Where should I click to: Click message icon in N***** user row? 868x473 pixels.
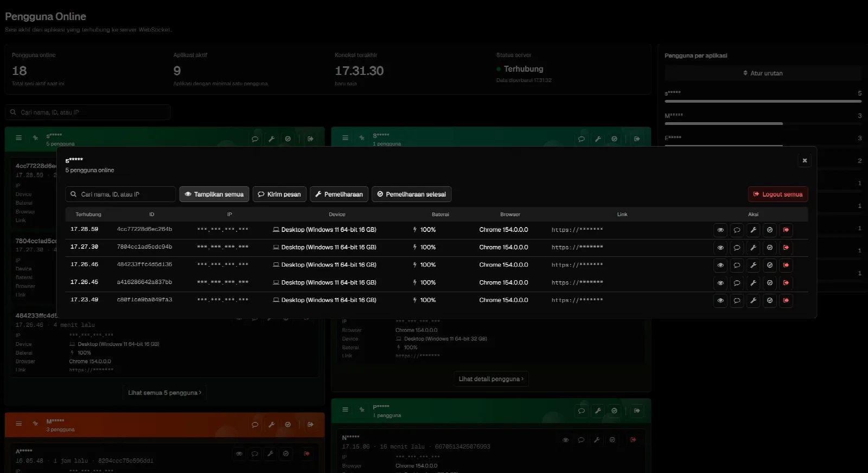581,440
